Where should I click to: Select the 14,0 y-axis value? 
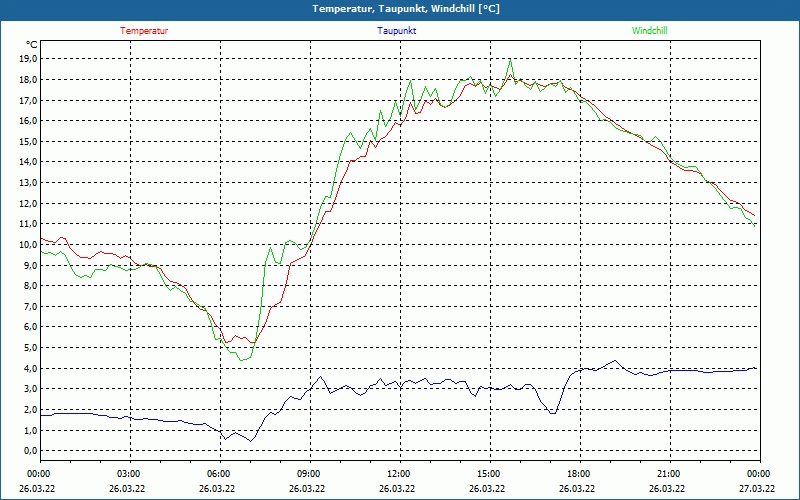(x=28, y=162)
